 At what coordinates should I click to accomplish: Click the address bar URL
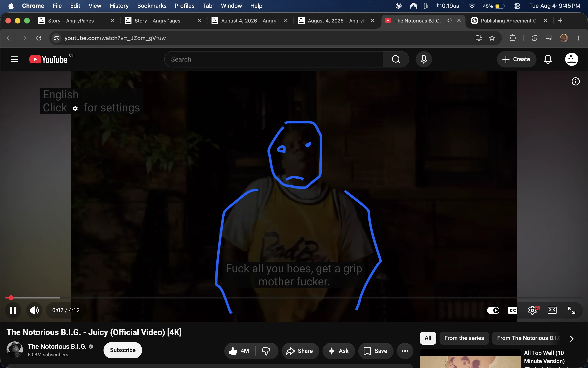(115, 38)
